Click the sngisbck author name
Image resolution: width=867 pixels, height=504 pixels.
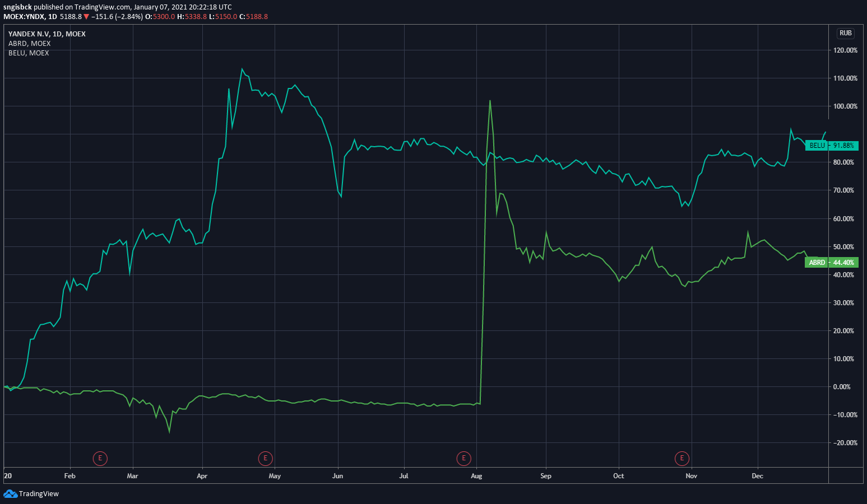17,7
